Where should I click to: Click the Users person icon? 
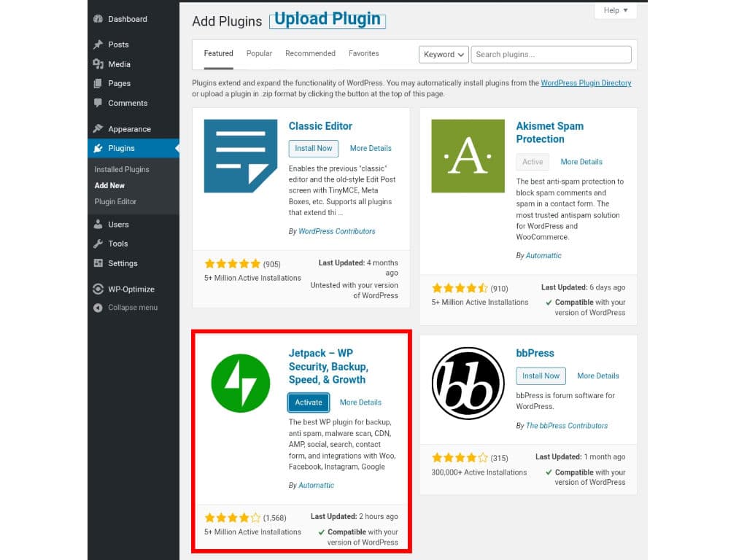98,225
